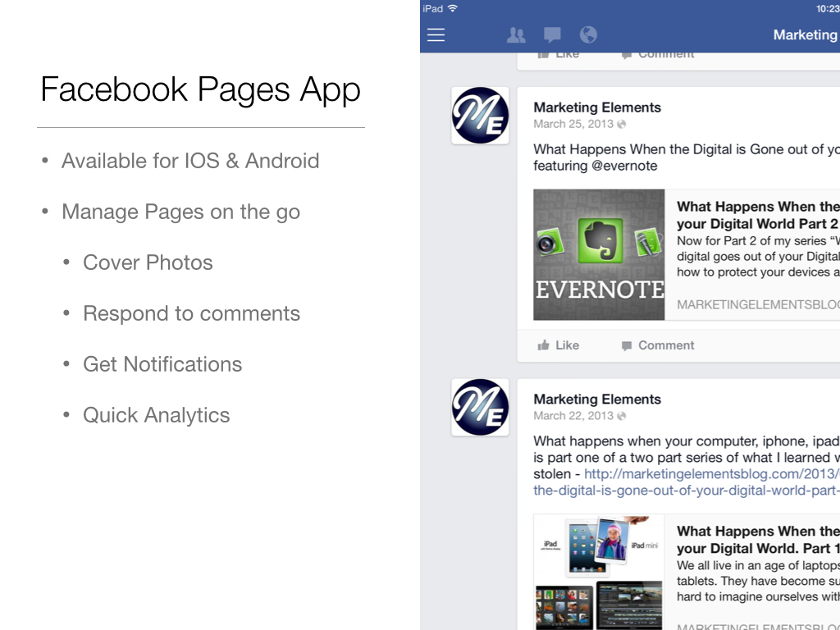Like the Evernote post from March 25
840x630 pixels.
[x=558, y=345]
